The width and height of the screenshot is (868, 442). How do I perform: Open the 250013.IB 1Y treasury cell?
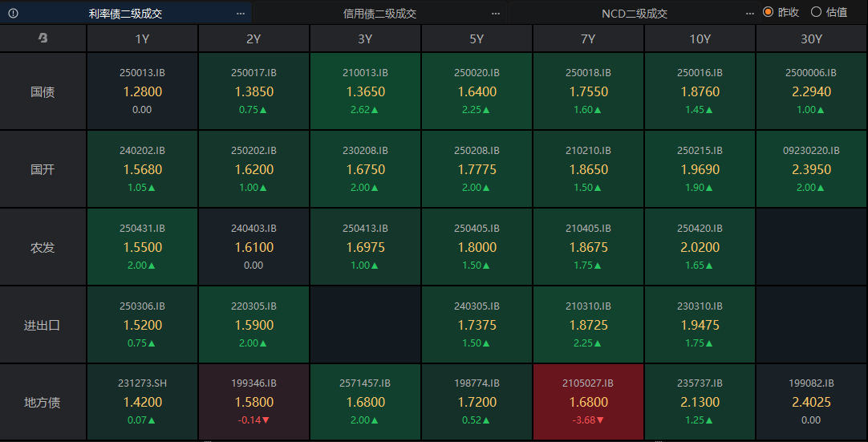click(142, 91)
